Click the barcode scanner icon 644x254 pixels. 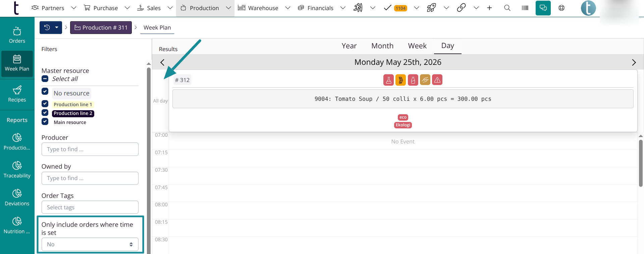(525, 8)
